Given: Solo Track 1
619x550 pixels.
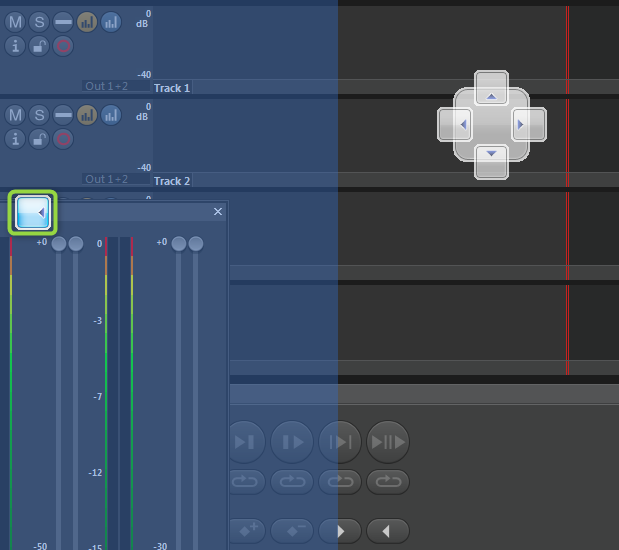Looking at the screenshot, I should coord(39,22).
